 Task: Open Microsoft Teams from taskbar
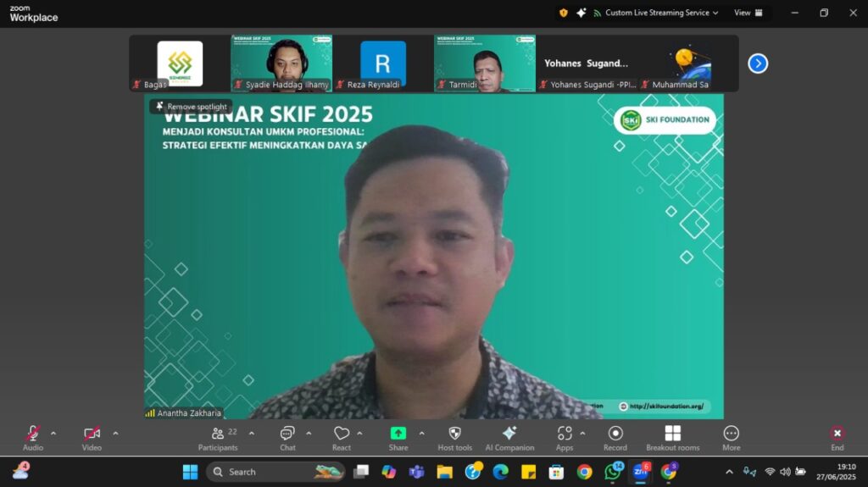pos(417,472)
